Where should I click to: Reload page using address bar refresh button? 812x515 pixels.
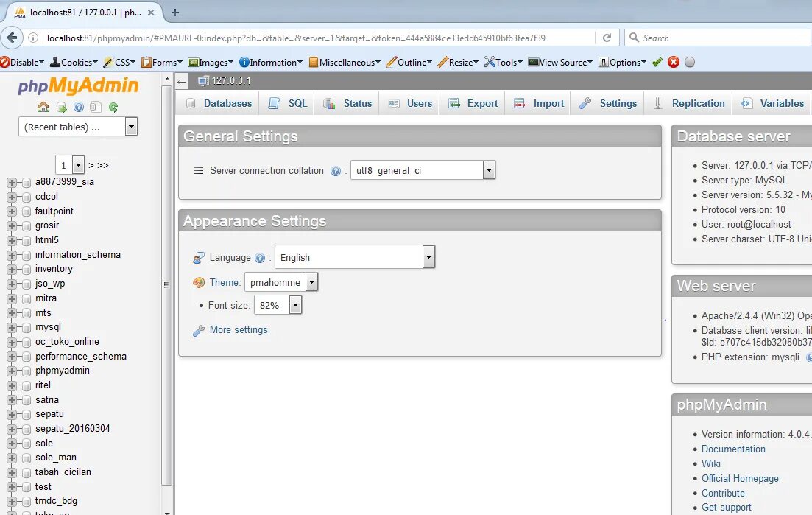click(x=607, y=38)
